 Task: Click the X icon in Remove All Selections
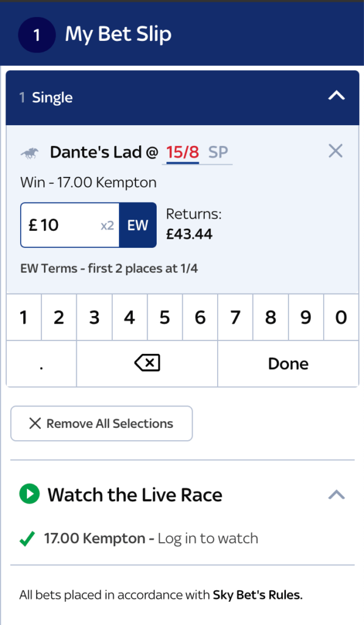tap(32, 423)
